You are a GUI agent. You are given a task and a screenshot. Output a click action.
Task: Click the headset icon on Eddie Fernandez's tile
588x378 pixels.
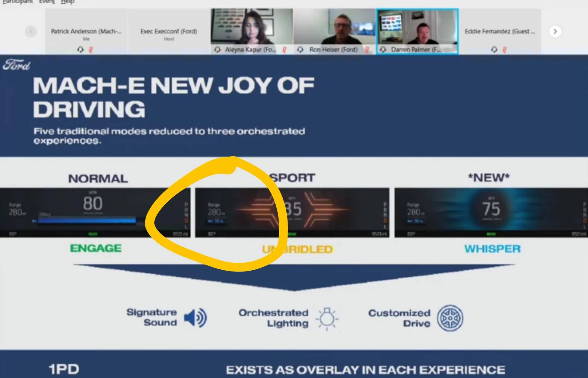494,50
